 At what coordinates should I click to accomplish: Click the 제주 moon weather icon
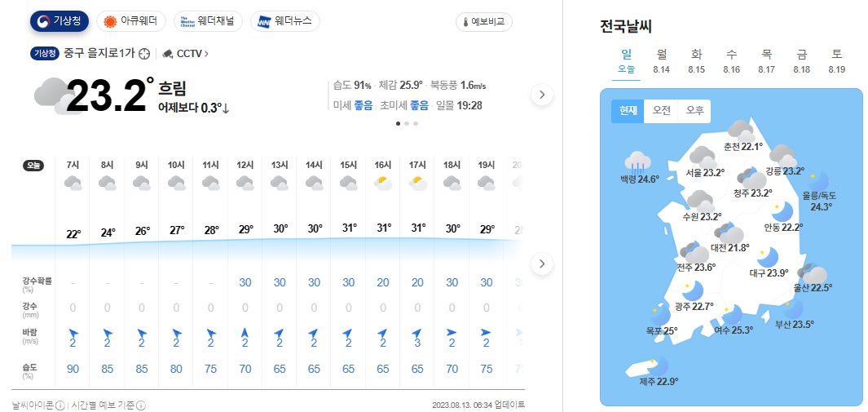coord(657,366)
